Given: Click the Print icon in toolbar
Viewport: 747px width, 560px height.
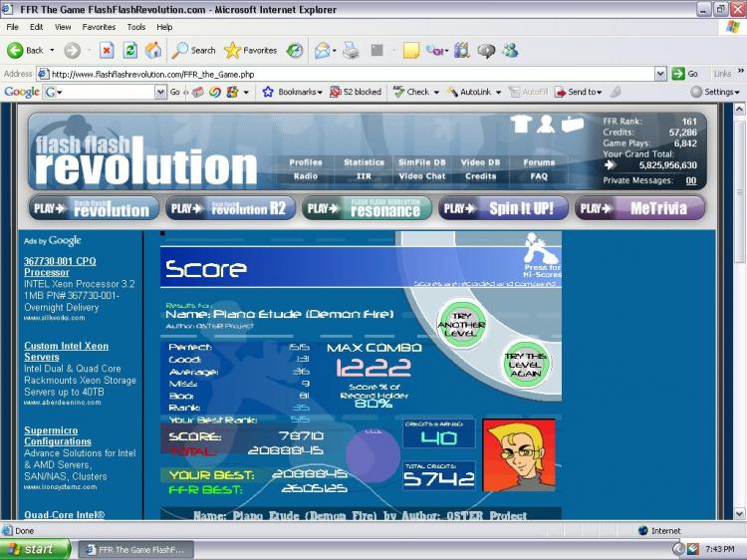Looking at the screenshot, I should pyautogui.click(x=351, y=50).
